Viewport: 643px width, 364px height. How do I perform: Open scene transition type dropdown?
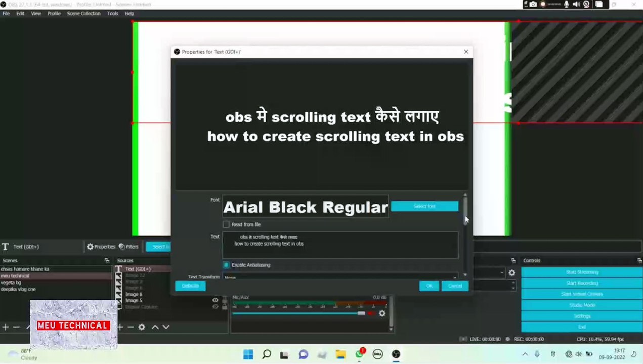[x=487, y=272]
